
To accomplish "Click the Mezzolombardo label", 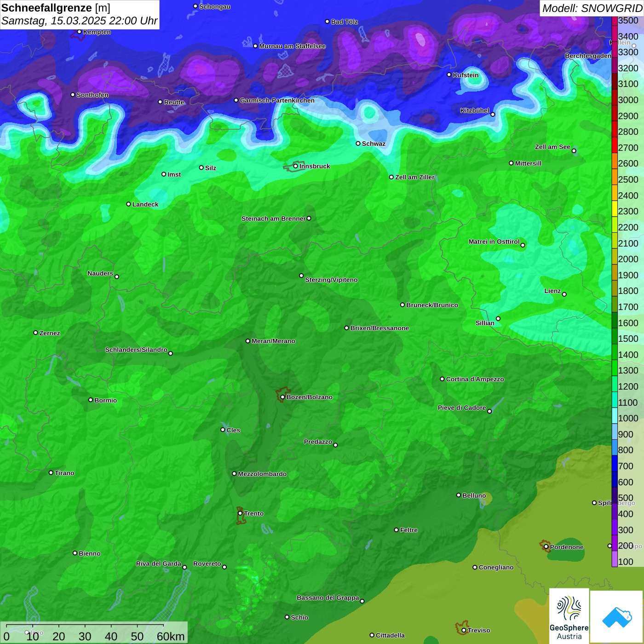I will click(x=262, y=474).
